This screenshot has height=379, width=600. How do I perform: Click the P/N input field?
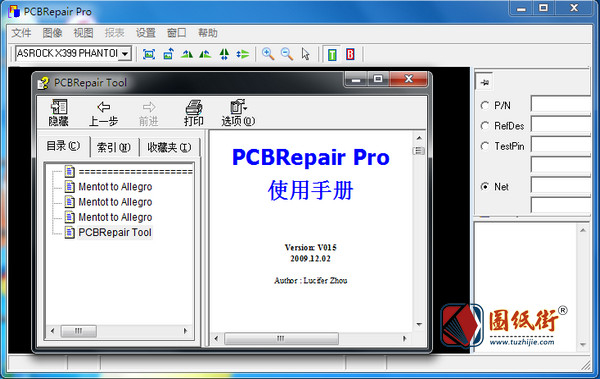(x=561, y=105)
